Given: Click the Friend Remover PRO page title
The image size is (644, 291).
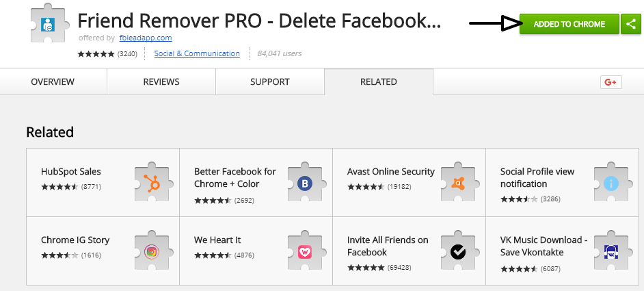Looking at the screenshot, I should pos(258,21).
